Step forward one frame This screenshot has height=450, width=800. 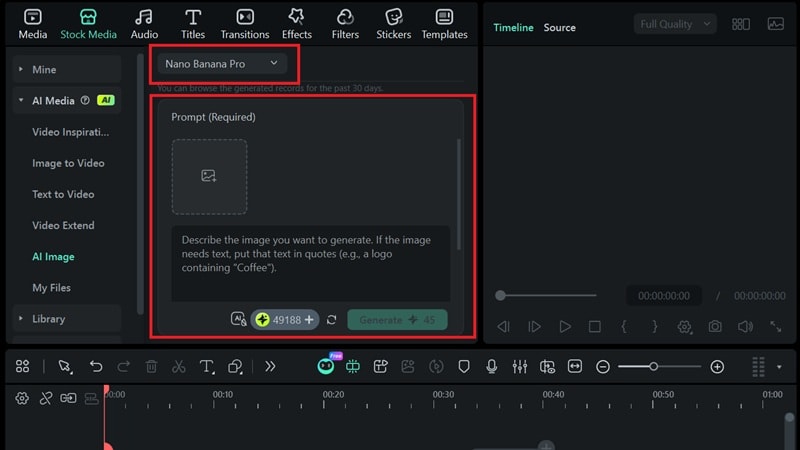[x=534, y=327]
